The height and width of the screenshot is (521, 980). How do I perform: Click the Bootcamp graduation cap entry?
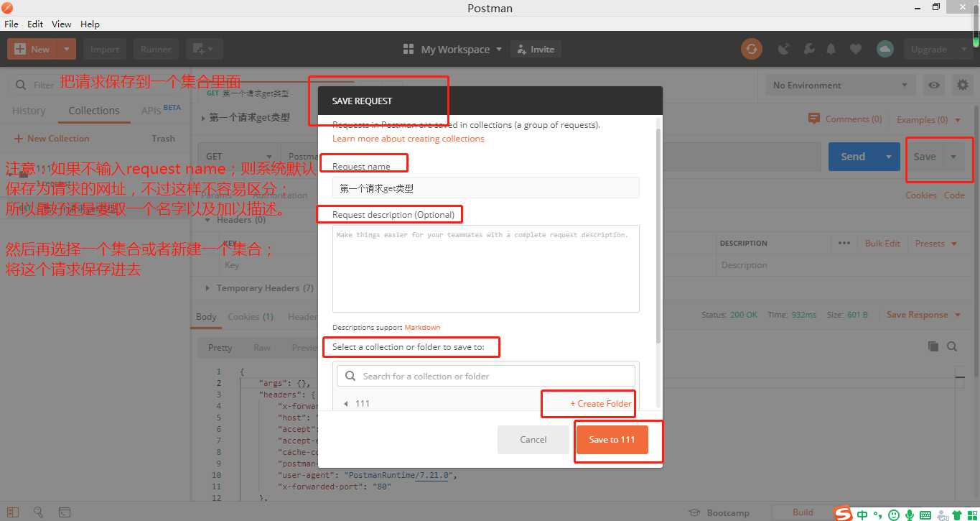coord(719,512)
